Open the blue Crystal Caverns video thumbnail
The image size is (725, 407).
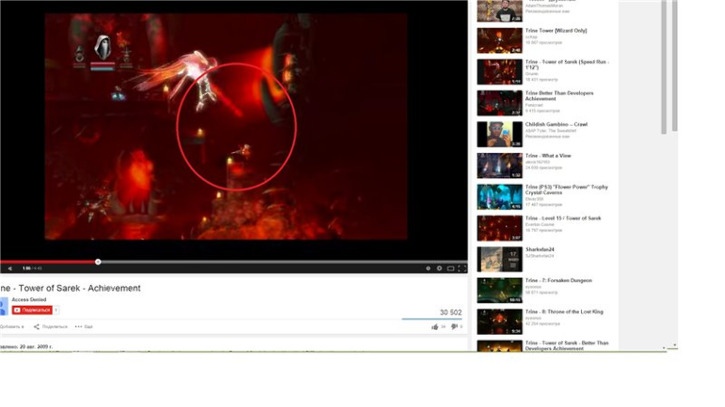click(500, 197)
